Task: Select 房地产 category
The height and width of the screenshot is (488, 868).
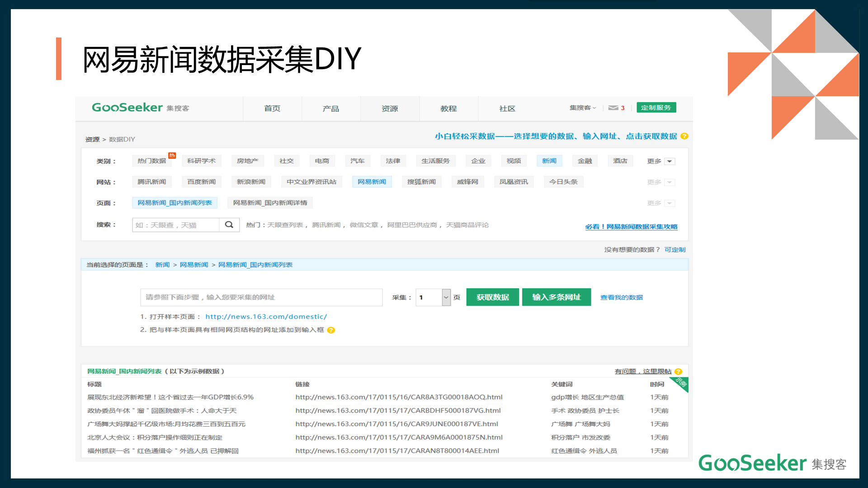Action: [248, 161]
